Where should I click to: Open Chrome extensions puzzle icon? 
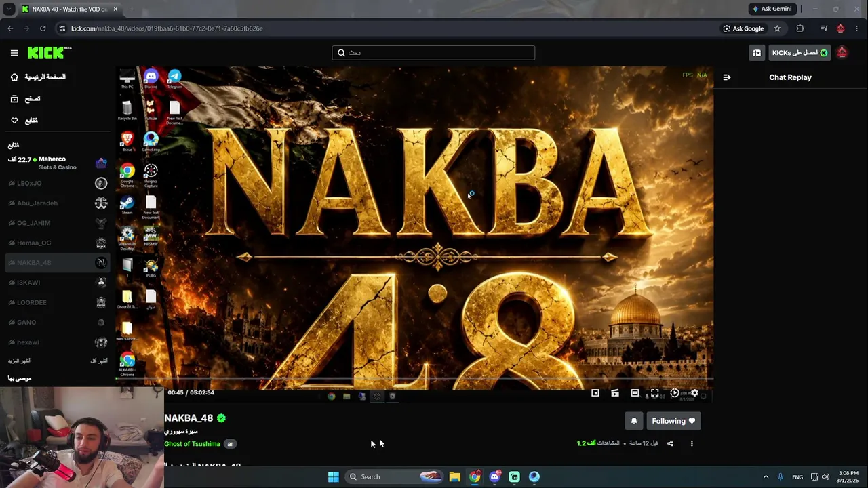coord(800,28)
